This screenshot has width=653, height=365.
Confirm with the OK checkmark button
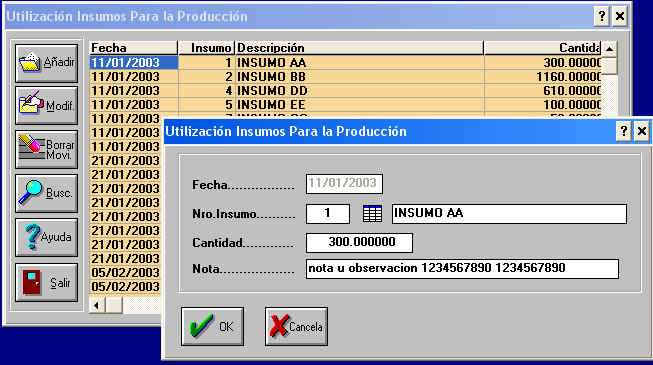(x=212, y=327)
